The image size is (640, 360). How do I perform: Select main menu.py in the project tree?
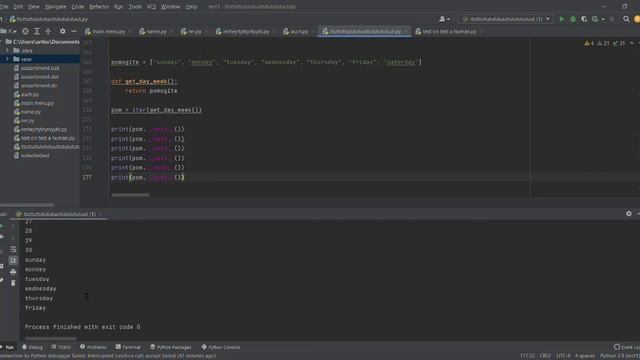(37, 103)
